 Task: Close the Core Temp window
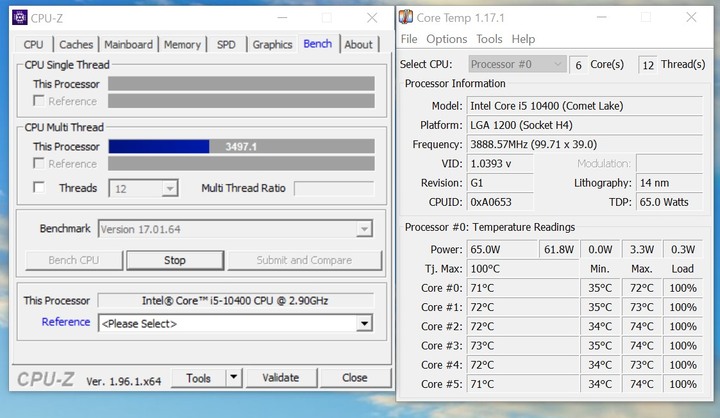coord(691,17)
